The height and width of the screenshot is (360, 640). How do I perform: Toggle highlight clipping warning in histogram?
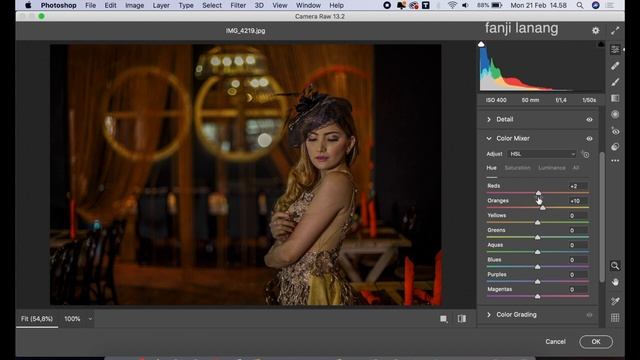[601, 44]
